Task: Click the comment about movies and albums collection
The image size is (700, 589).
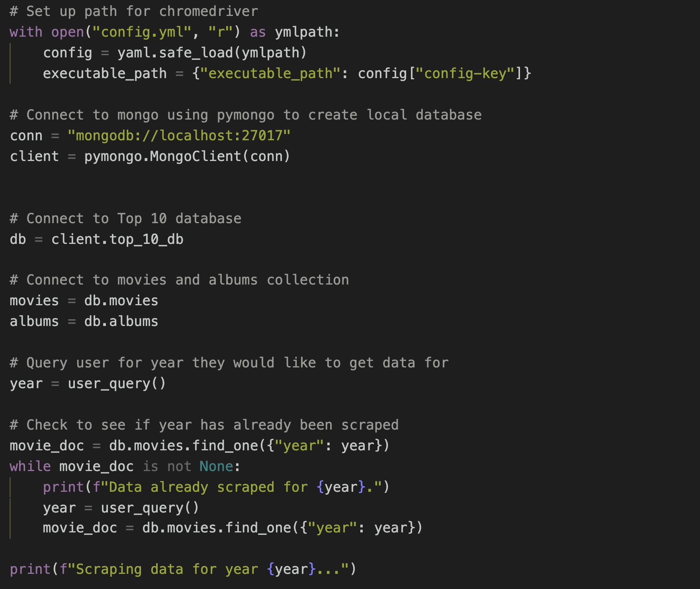Action: [179, 280]
